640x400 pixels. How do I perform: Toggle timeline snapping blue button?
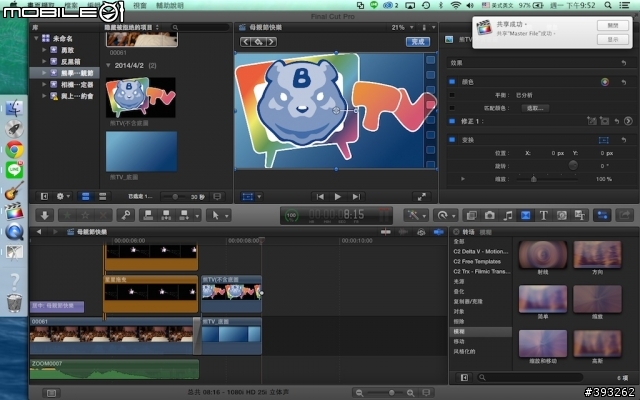(x=439, y=232)
